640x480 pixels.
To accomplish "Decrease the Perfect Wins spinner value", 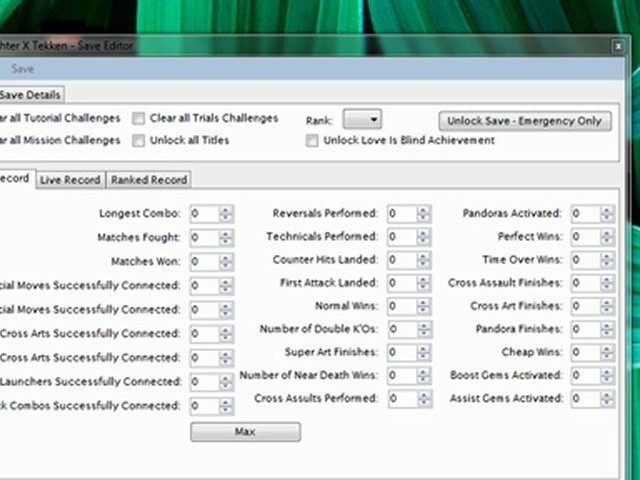I will [x=607, y=240].
